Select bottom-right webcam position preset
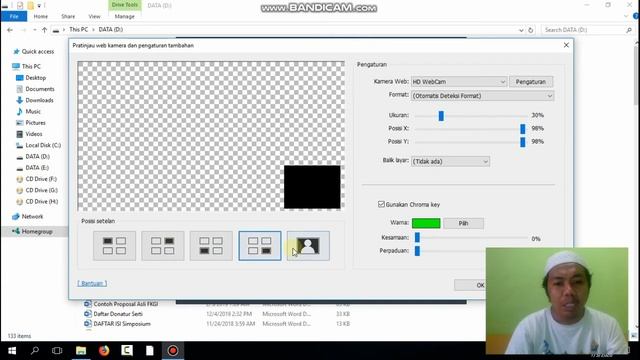The height and width of the screenshot is (360, 640). tap(260, 246)
